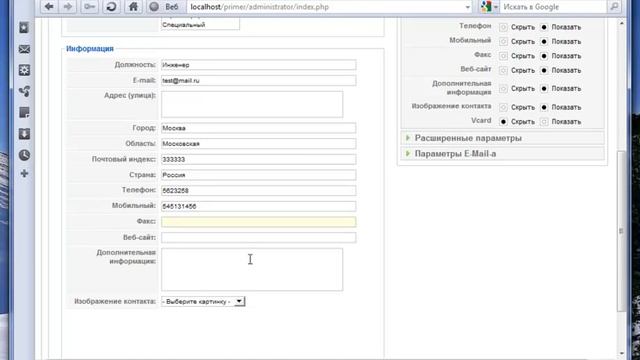The width and height of the screenshot is (640, 360).
Task: Click the key/password wand toolbar icon
Action: pyautogui.click(x=89, y=7)
